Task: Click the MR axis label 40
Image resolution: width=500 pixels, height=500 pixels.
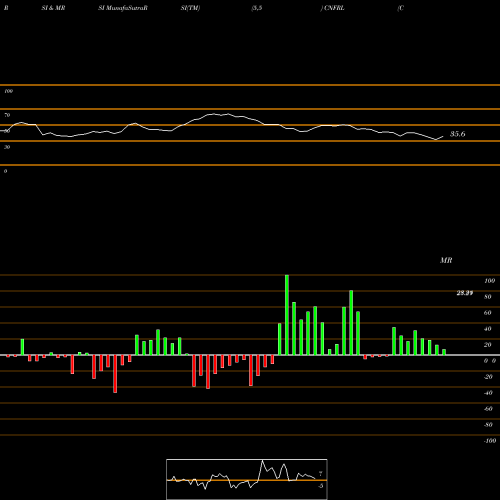Action: pyautogui.click(x=488, y=329)
